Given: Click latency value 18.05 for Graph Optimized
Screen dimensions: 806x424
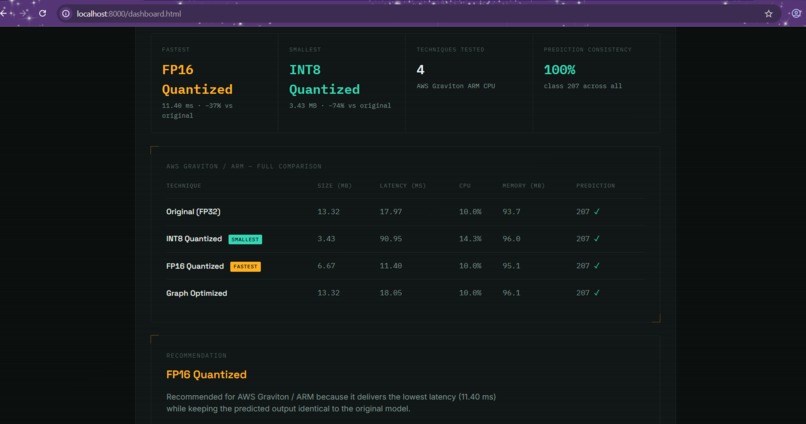Looking at the screenshot, I should (391, 293).
